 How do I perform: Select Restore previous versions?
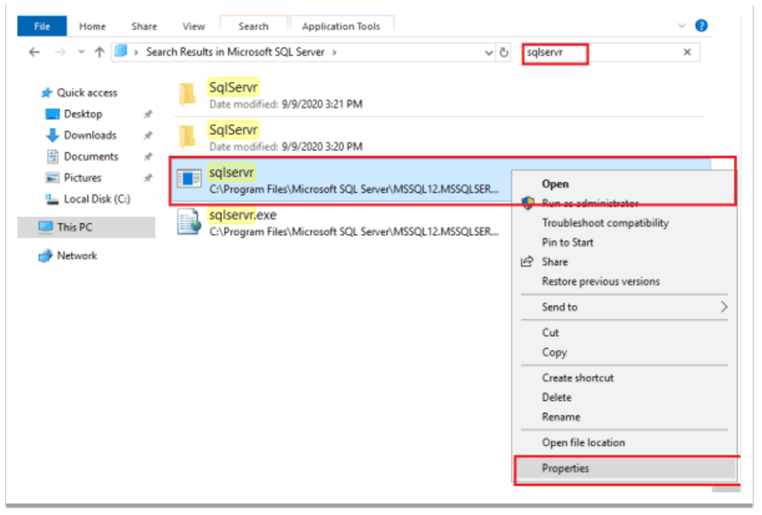(601, 281)
